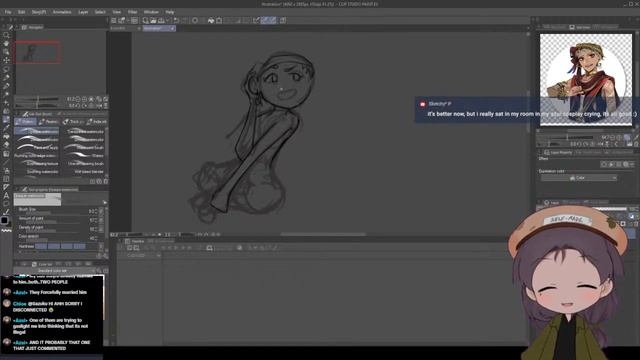
Task: Toggle Density of paint dynamics button
Action: 102,229
